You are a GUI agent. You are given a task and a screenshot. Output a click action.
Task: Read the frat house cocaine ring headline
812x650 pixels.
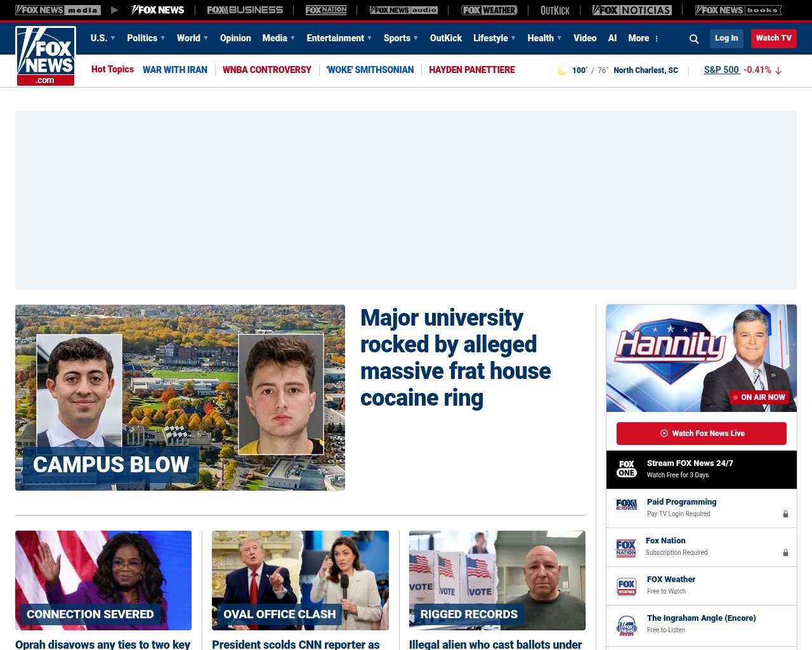point(455,357)
